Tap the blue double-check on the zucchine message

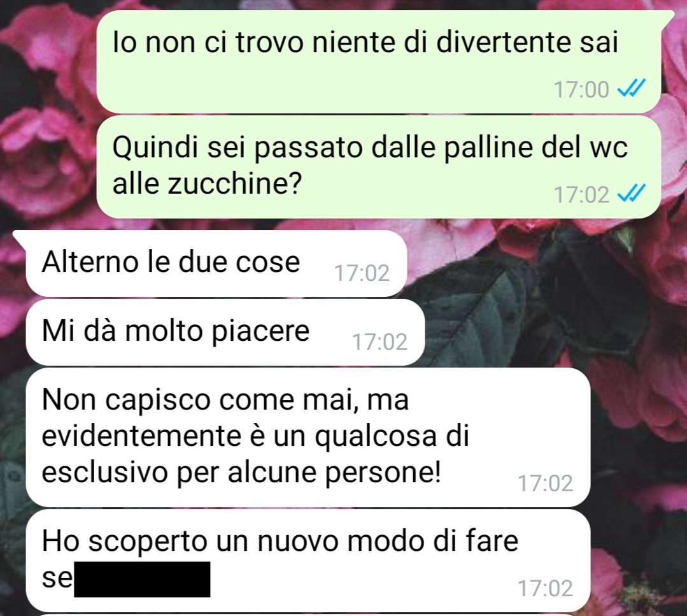(630, 194)
